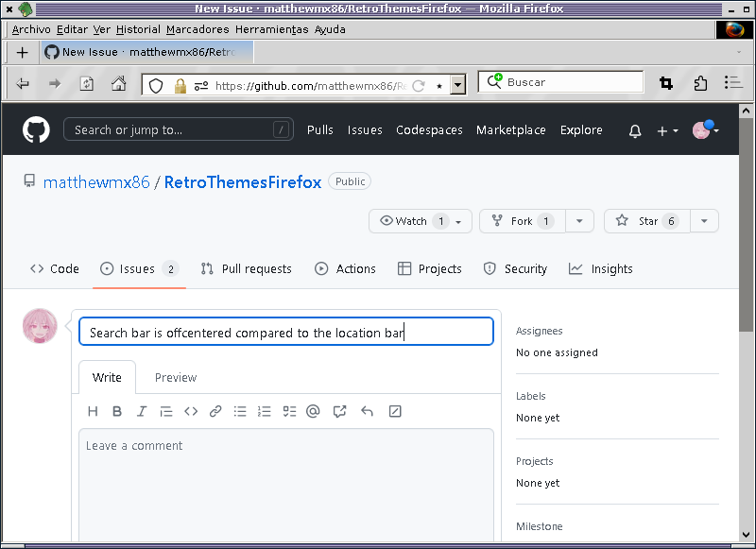Reference an issue or pull request icon
This screenshot has width=756, height=549.
pos(339,411)
